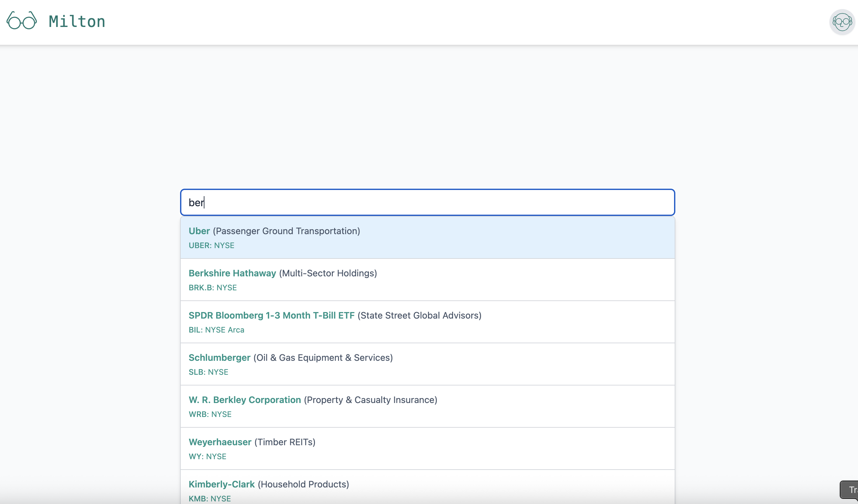Image resolution: width=858 pixels, height=504 pixels.
Task: Select W. R. Berkley Corporation result
Action: point(427,406)
